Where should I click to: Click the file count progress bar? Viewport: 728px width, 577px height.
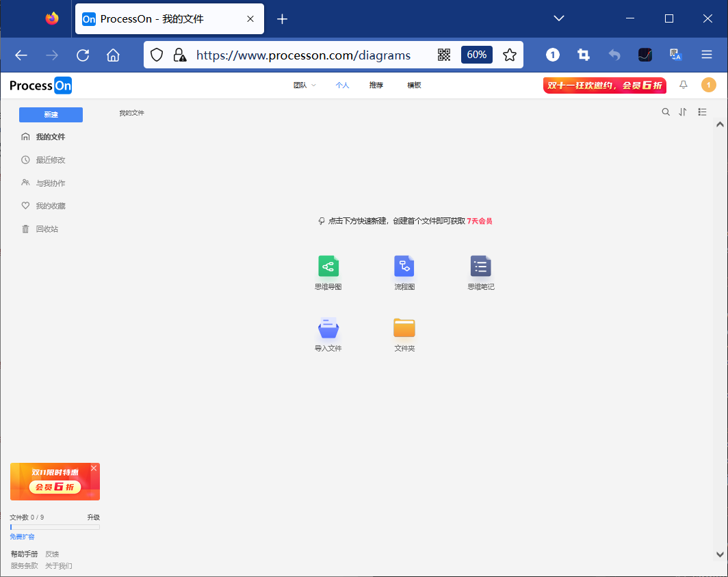(55, 527)
